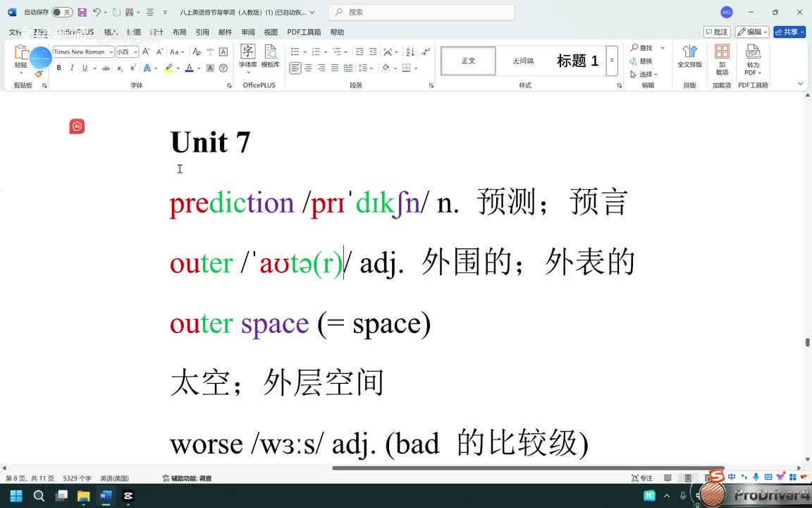The height and width of the screenshot is (508, 812).
Task: Click the Format Painter brush icon
Action: pos(39,74)
